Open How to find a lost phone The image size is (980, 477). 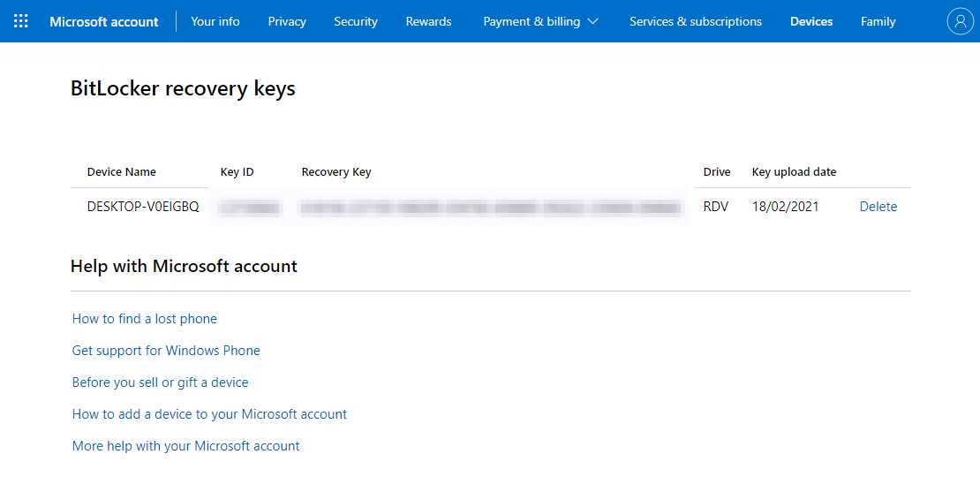[x=145, y=319]
